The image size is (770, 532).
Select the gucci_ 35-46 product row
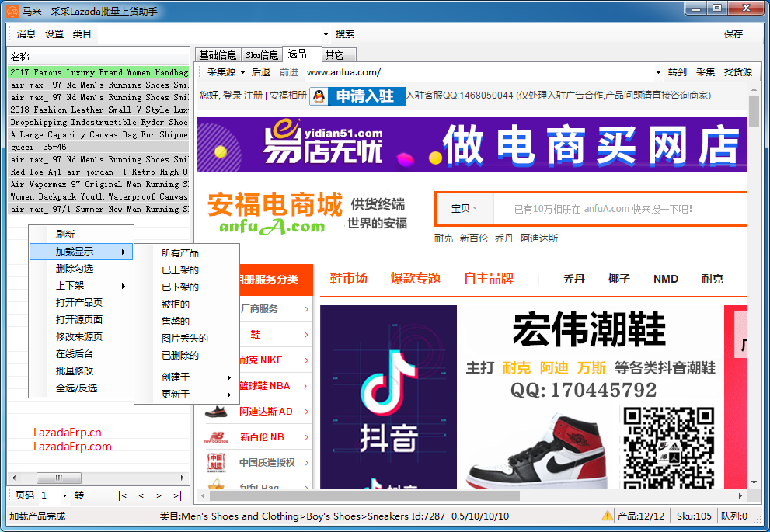coord(99,147)
